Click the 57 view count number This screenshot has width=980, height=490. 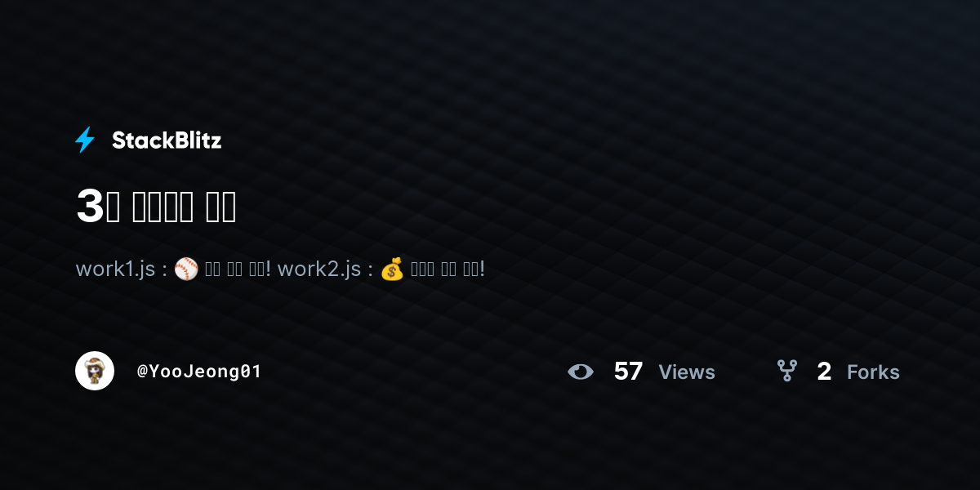tap(628, 372)
